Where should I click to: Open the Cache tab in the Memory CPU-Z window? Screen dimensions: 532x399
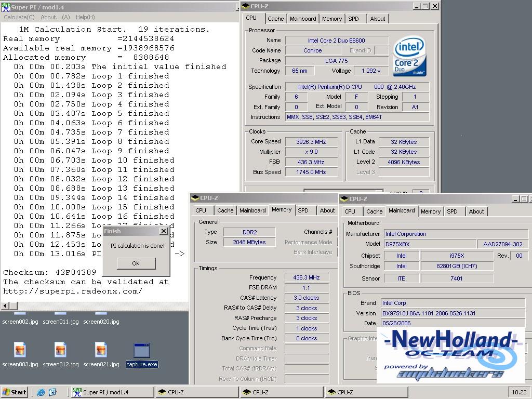[225, 211]
